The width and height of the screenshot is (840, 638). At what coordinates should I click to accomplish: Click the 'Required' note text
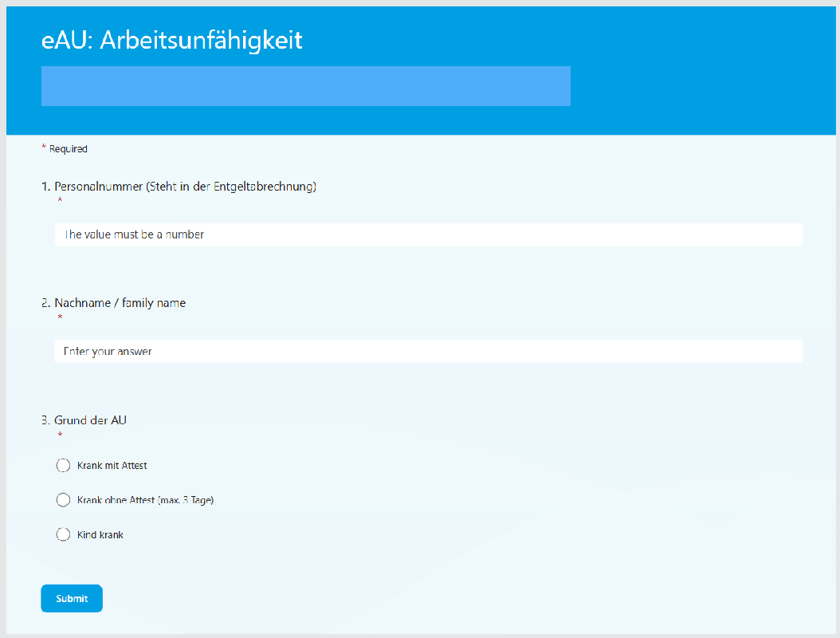[69, 149]
